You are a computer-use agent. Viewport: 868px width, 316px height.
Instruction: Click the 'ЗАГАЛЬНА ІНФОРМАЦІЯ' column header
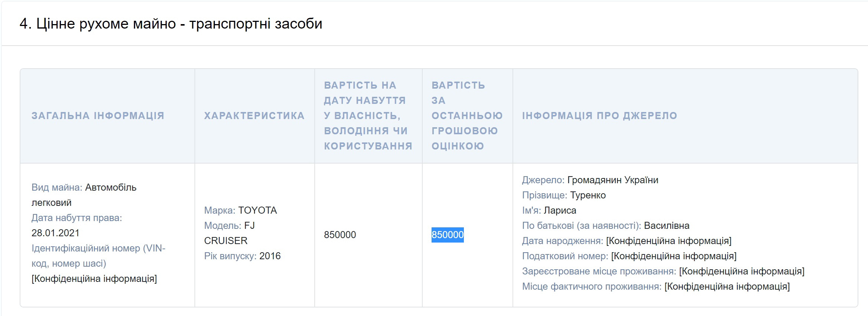point(98,116)
